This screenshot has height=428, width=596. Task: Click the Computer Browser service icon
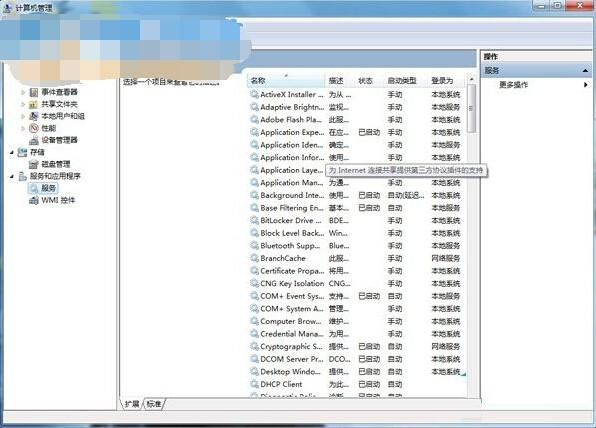254,321
